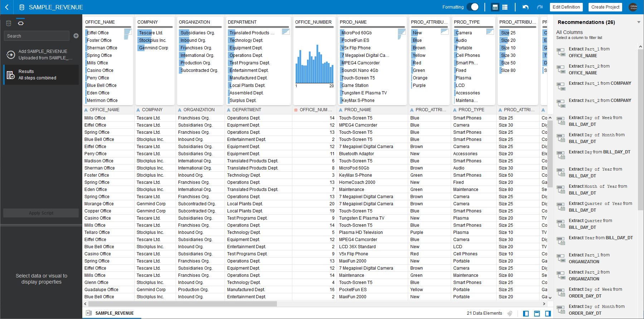Apply Extract Month of Year from BILL_DAY_DT
This screenshot has width=644, height=319.
pyautogui.click(x=598, y=190)
